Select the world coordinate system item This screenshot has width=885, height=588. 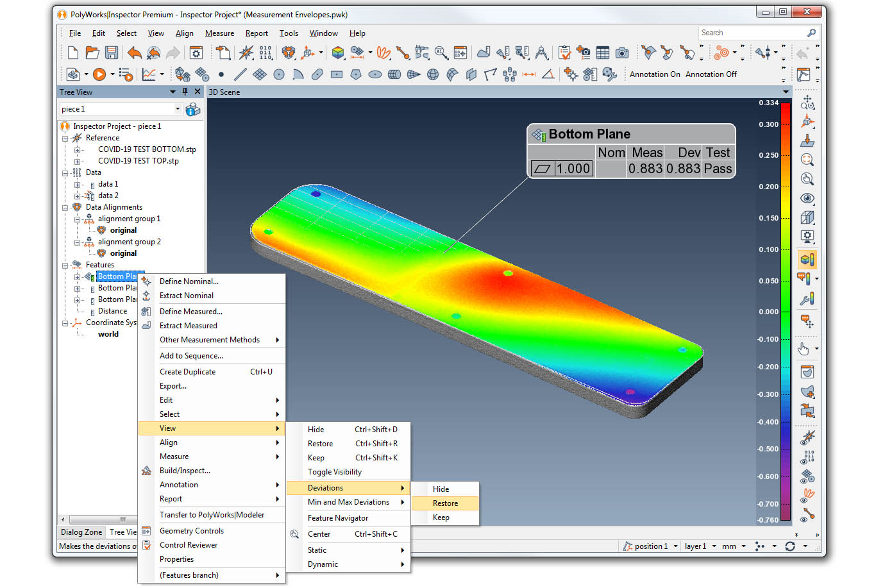(x=108, y=334)
